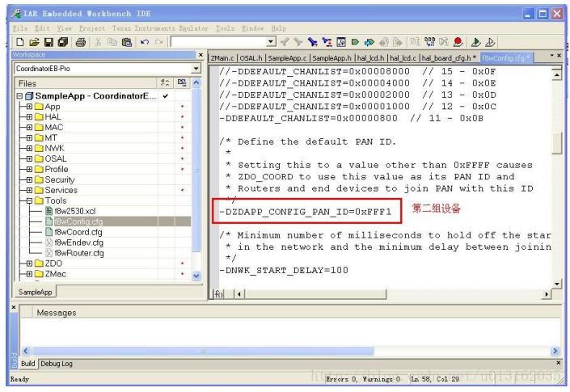Switch to the Debug Log tab
Viewport: 570px width, 392px height.
tap(57, 364)
